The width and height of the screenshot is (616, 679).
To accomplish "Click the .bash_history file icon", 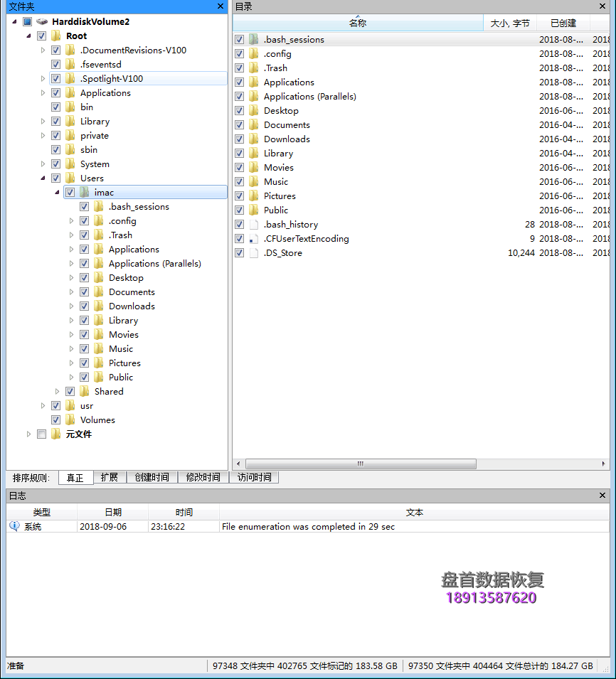I will (x=254, y=224).
